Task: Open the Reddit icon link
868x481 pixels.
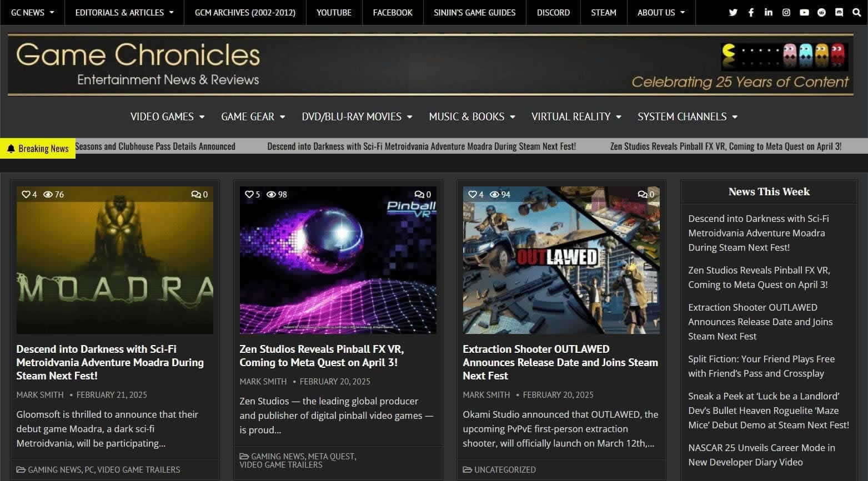Action: coord(822,12)
